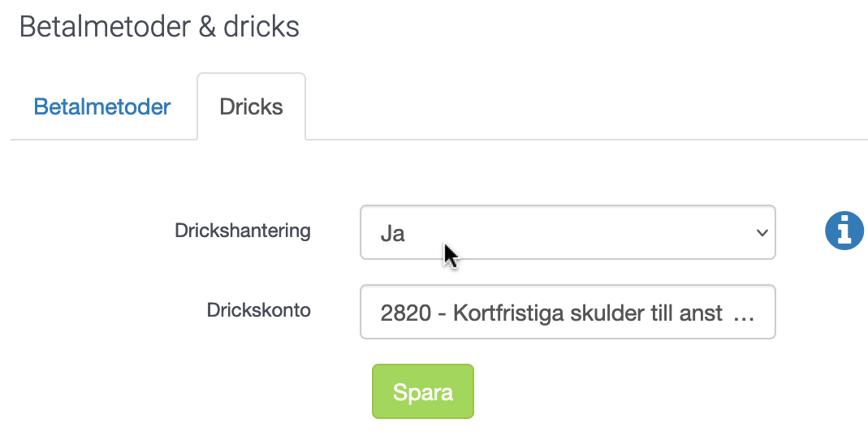This screenshot has height=436, width=868.
Task: Open the Drickskonto account selector
Action: coord(568,312)
